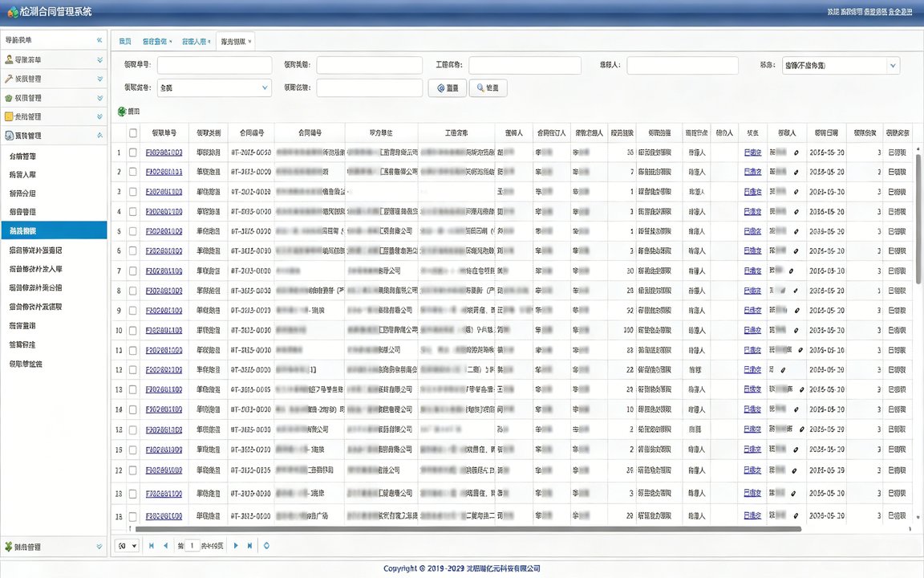This screenshot has width=924, height=578.
Task: Click the page number box in the pager
Action: (x=192, y=546)
